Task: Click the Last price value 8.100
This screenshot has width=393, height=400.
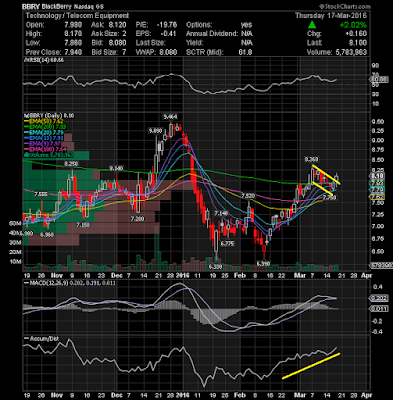Action: tap(358, 43)
